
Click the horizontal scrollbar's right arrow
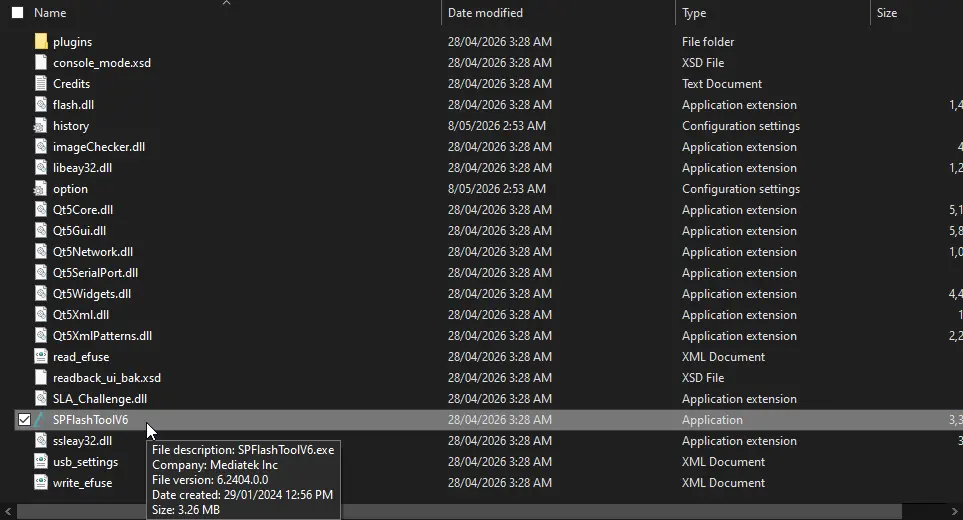pyautogui.click(x=954, y=511)
